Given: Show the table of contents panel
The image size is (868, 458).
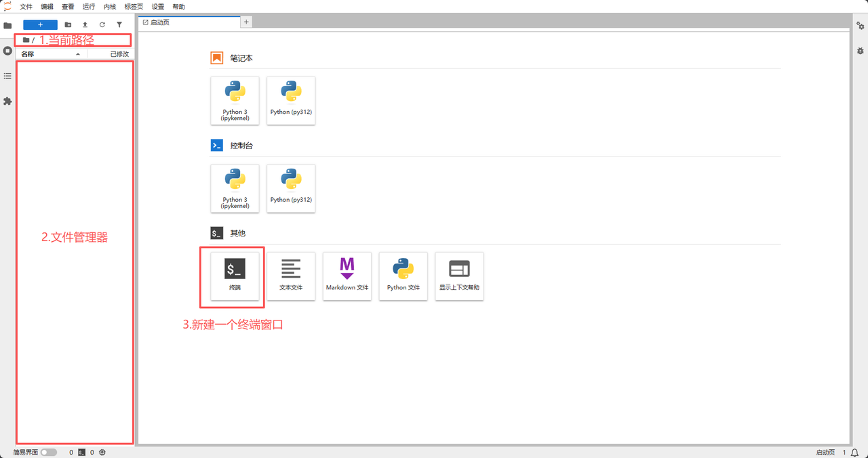Looking at the screenshot, I should point(7,76).
